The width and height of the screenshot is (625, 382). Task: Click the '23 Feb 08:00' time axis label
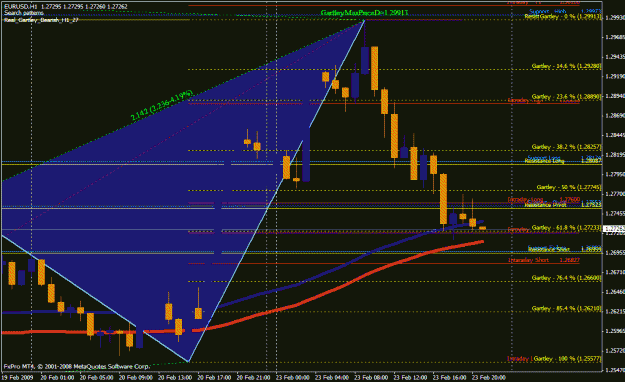(371, 377)
